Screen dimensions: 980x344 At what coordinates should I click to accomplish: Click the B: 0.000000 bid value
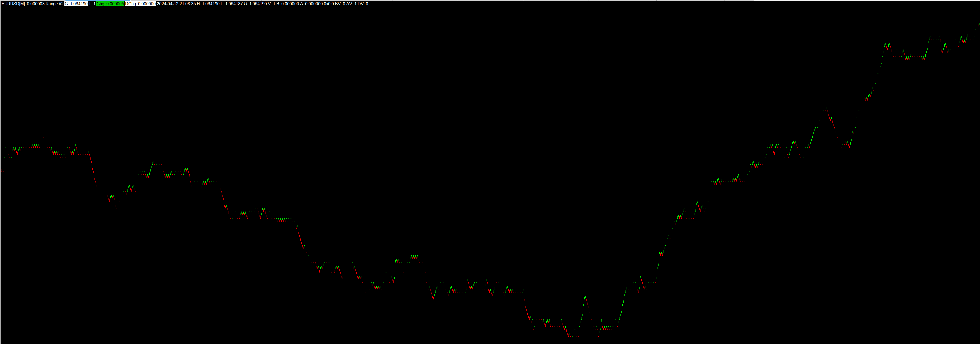tap(288, 4)
